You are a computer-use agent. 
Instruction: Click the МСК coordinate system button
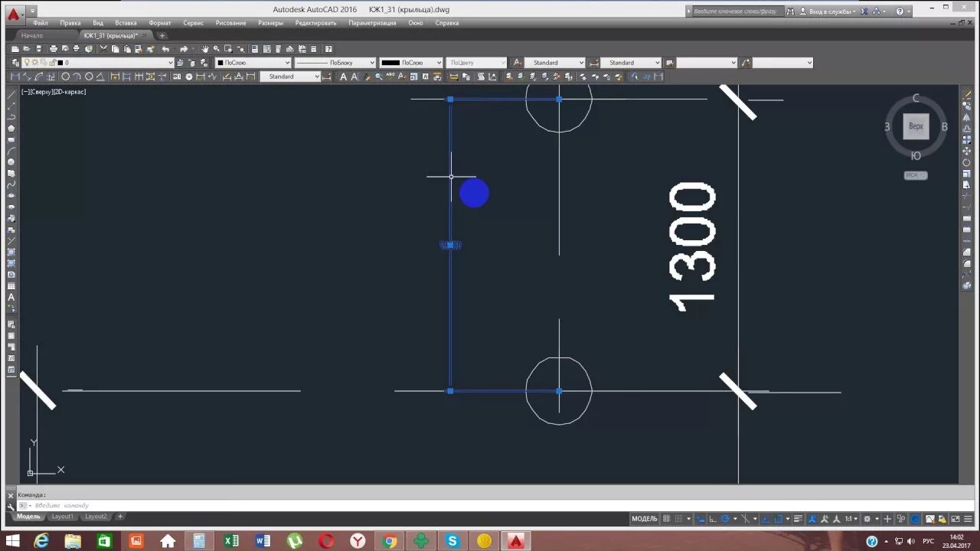[916, 175]
